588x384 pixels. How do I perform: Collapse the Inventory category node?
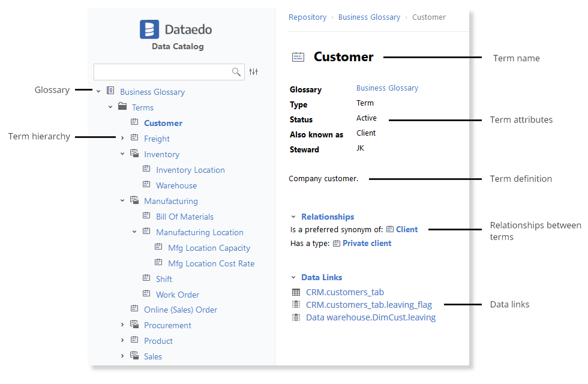click(122, 154)
